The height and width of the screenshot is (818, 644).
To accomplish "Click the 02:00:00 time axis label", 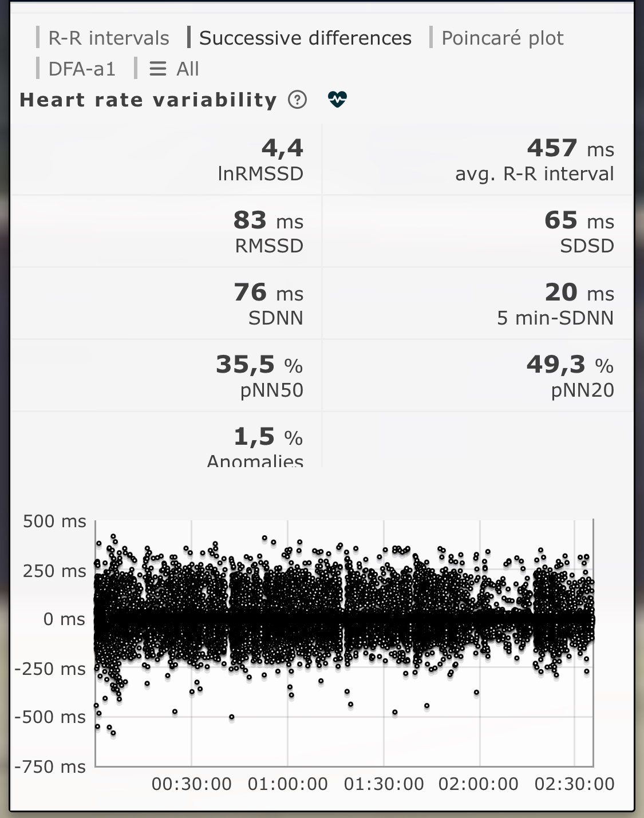I will tap(479, 784).
